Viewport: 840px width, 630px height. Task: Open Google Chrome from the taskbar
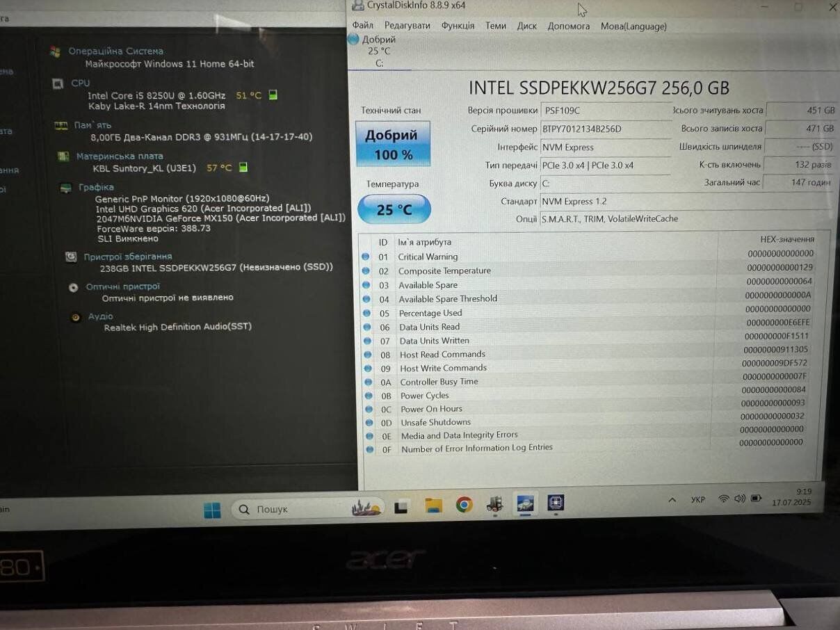[464, 505]
